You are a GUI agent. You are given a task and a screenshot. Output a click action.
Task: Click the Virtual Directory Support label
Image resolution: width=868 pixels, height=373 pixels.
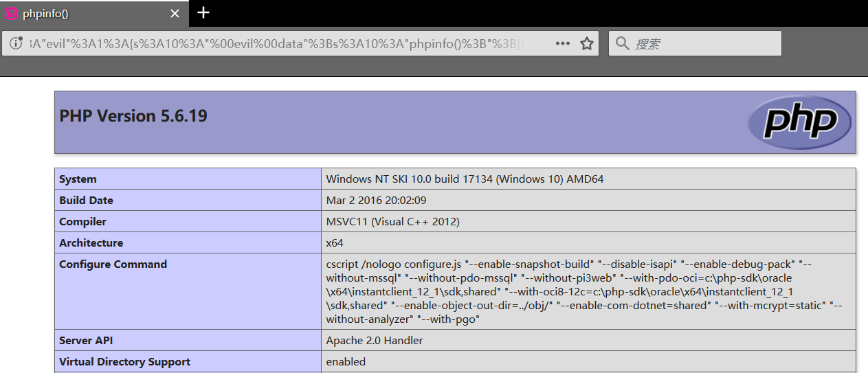pos(124,362)
